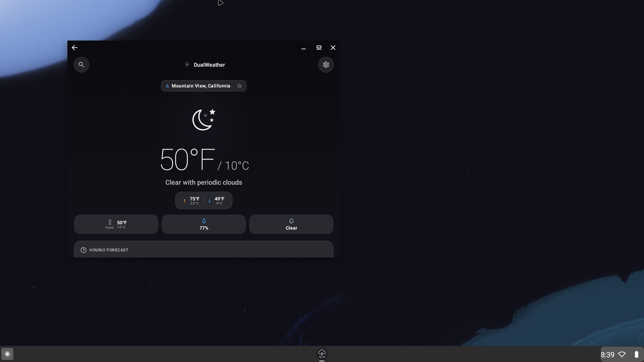Click the up arrow beside the 75°F high
This screenshot has width=644, height=362.
[184, 200]
